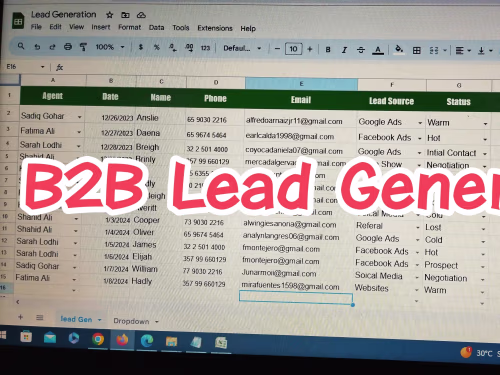500x375 pixels.
Task: Click the print icon in toolbar
Action: tap(68, 47)
